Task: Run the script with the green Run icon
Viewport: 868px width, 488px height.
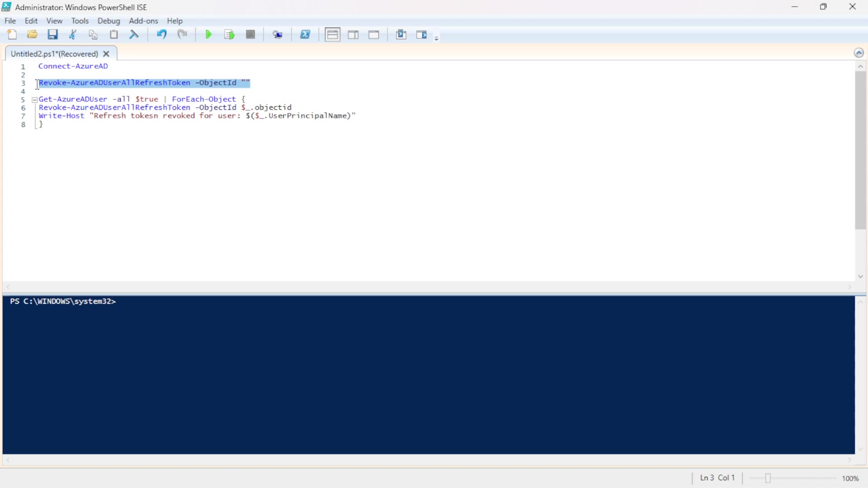Action: click(208, 34)
